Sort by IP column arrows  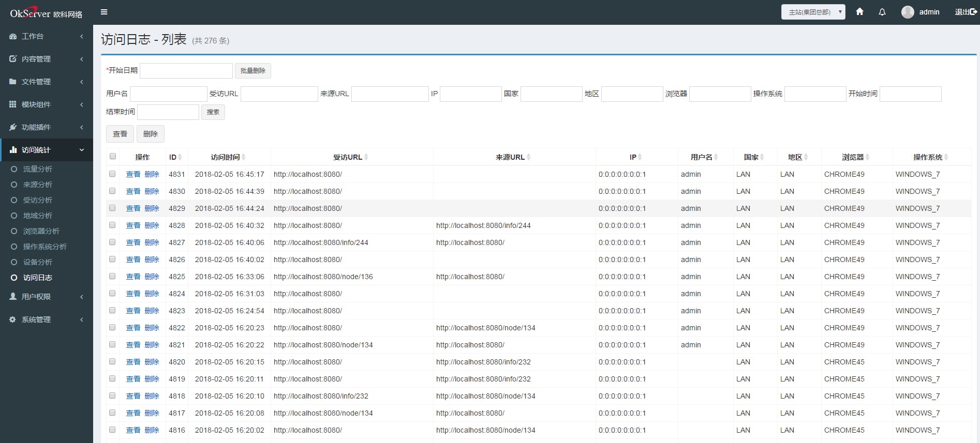(x=640, y=157)
